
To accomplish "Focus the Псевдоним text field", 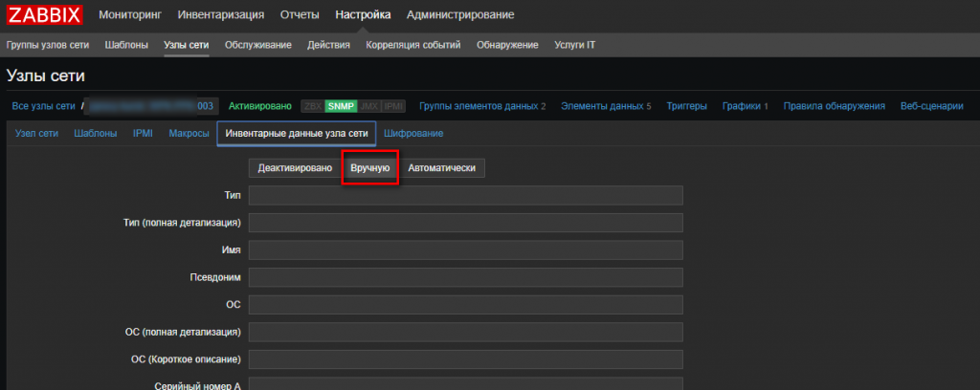I will (465, 277).
